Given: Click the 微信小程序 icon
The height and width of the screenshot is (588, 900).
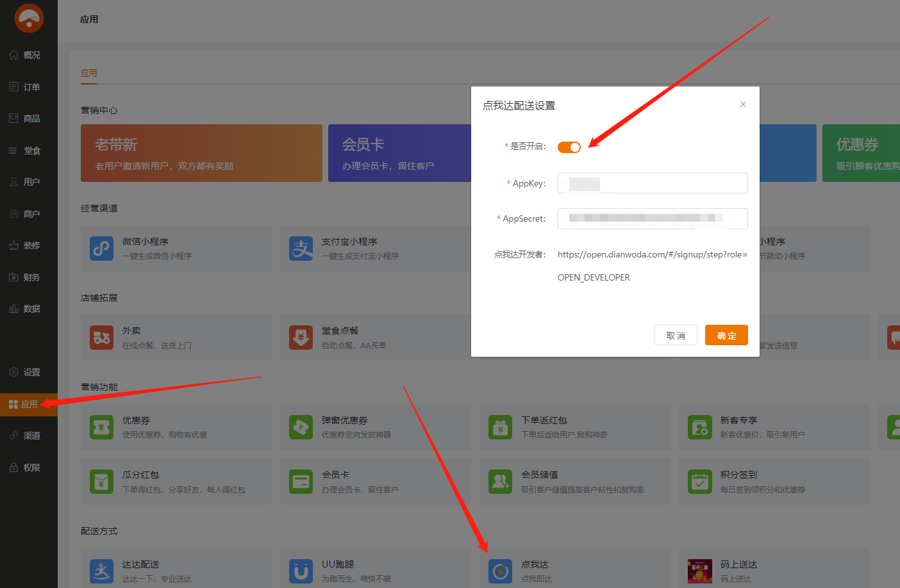Looking at the screenshot, I should 101,249.
